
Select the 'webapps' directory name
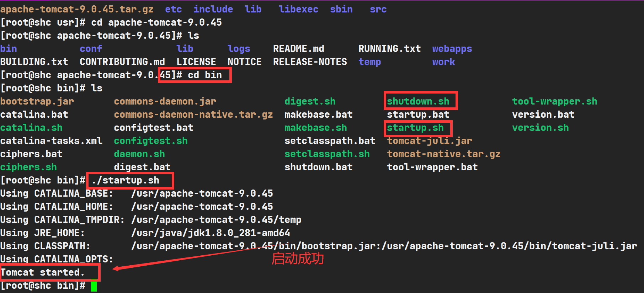[452, 49]
